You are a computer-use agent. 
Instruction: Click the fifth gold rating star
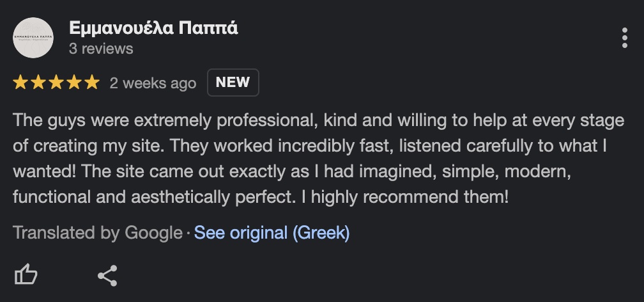tap(92, 83)
